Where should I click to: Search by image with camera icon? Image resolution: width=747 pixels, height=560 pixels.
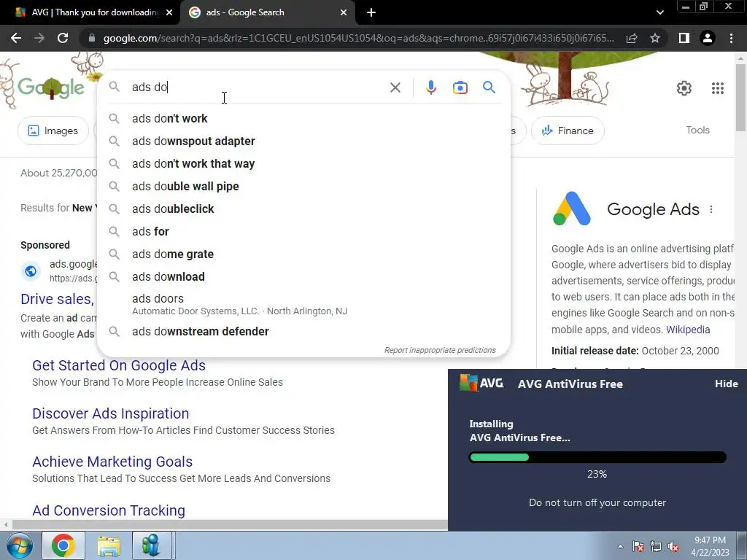pyautogui.click(x=460, y=87)
